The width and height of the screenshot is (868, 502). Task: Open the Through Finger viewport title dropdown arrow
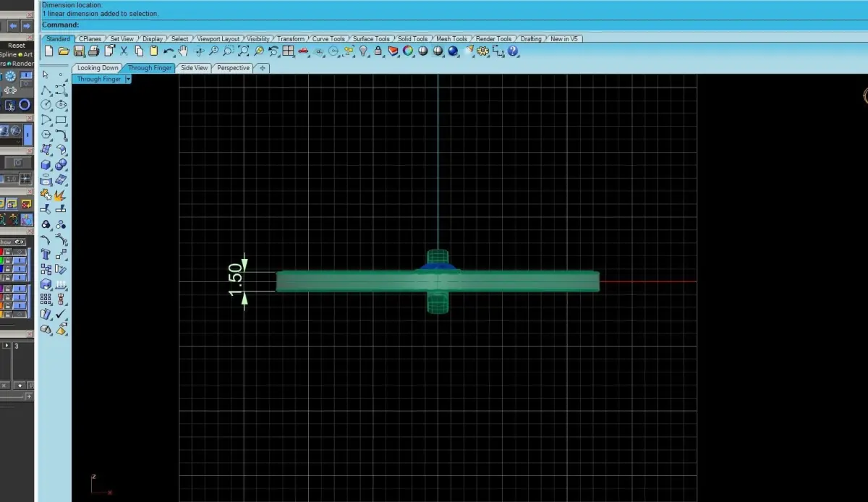click(x=128, y=79)
